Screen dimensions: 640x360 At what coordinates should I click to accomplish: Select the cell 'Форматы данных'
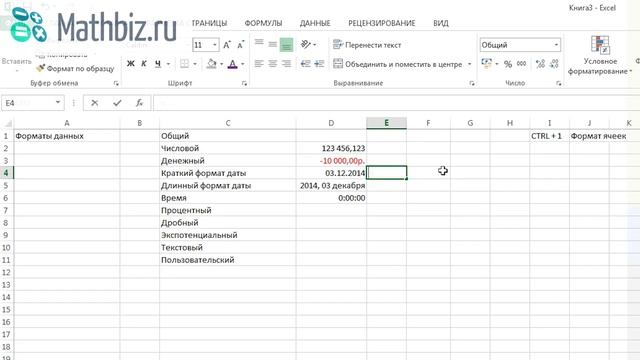67,136
